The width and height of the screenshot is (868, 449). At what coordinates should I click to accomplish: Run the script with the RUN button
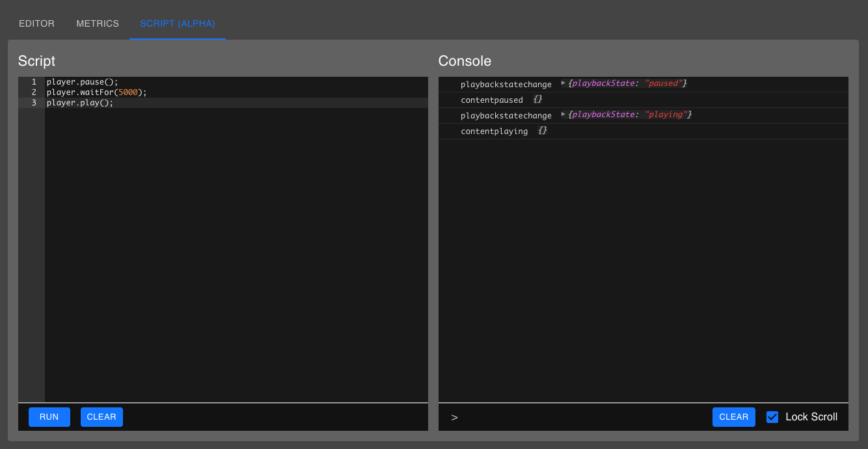click(x=49, y=416)
